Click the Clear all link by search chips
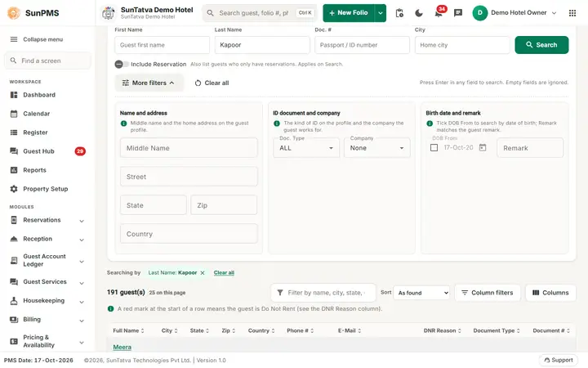Screen dimensions: 588x368 tap(224, 273)
